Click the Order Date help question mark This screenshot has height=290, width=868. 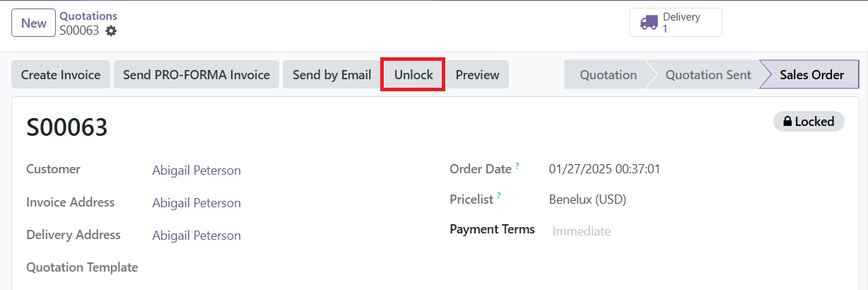point(517,166)
